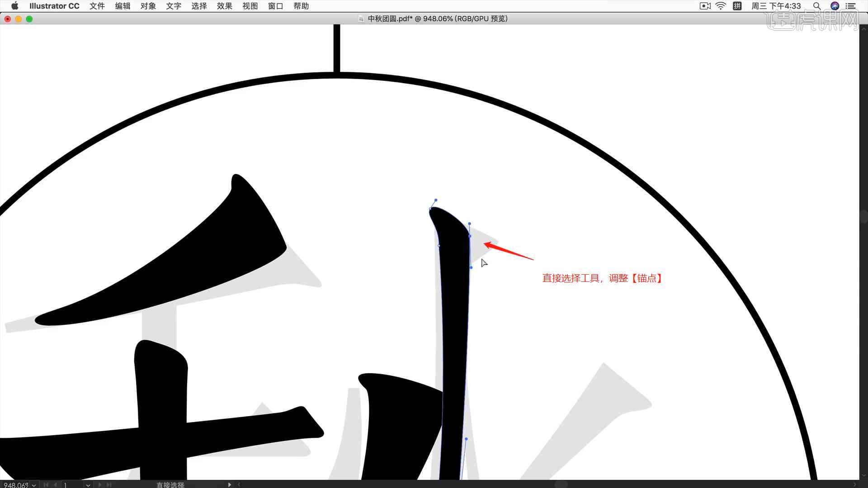Image resolution: width=868 pixels, height=488 pixels.
Task: Open the zoom level dropdown arrow
Action: [x=34, y=485]
